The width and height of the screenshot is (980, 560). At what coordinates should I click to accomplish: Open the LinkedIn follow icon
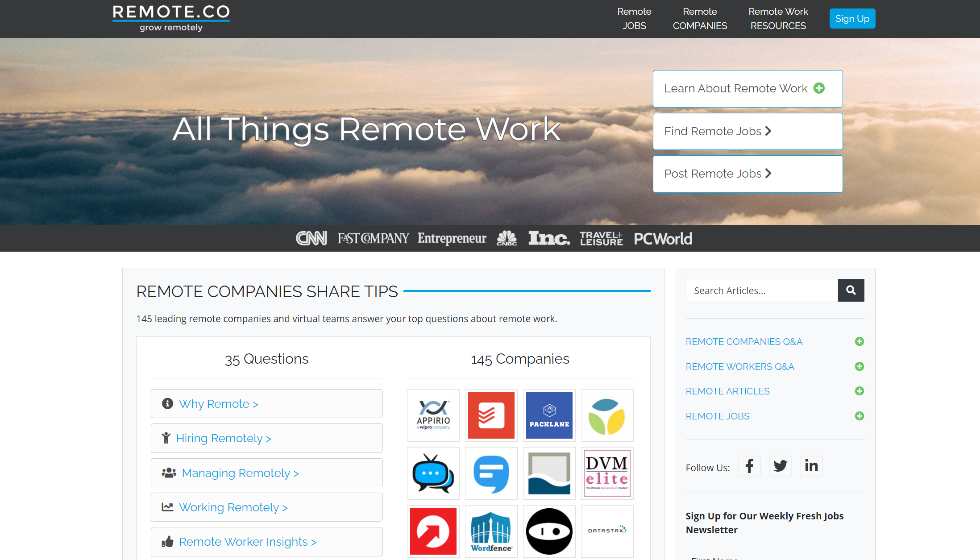click(x=811, y=466)
